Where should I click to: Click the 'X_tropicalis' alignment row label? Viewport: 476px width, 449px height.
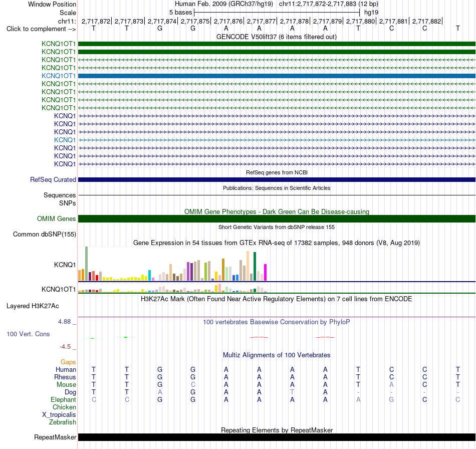[59, 415]
